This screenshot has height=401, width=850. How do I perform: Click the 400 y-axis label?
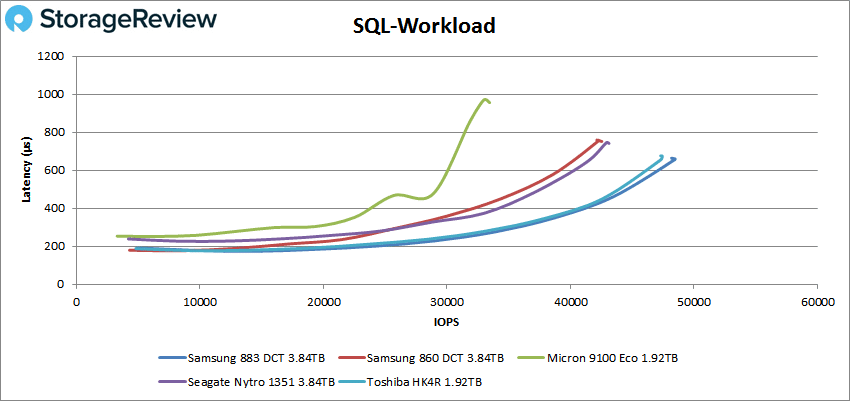[56, 208]
